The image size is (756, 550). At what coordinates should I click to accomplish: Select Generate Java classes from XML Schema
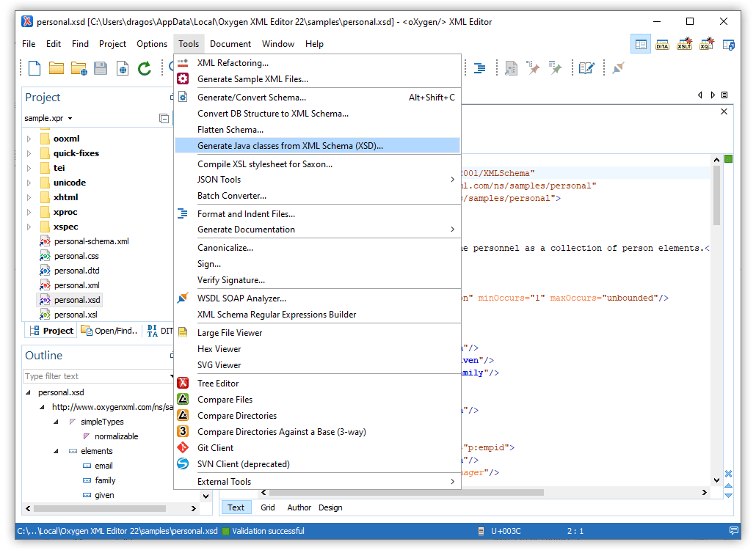tap(317, 146)
